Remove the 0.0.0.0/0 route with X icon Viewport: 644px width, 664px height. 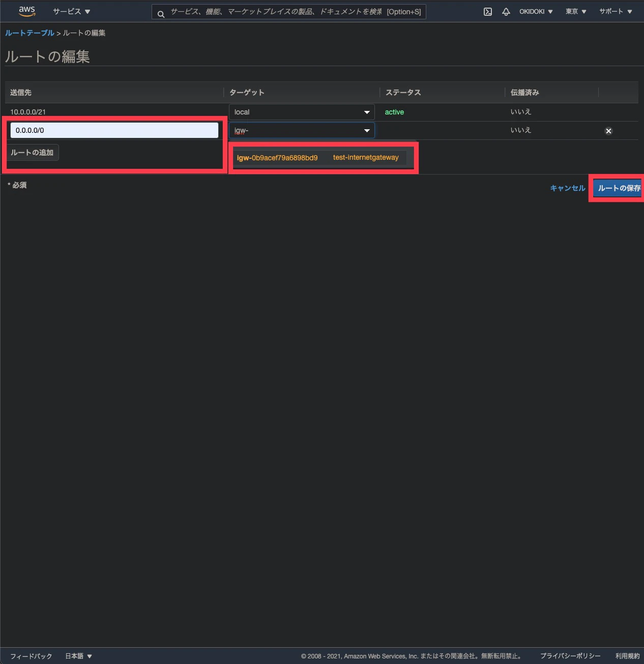point(608,131)
